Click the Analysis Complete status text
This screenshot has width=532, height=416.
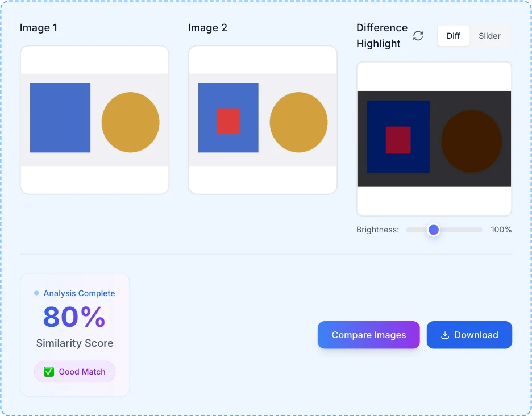[79, 293]
